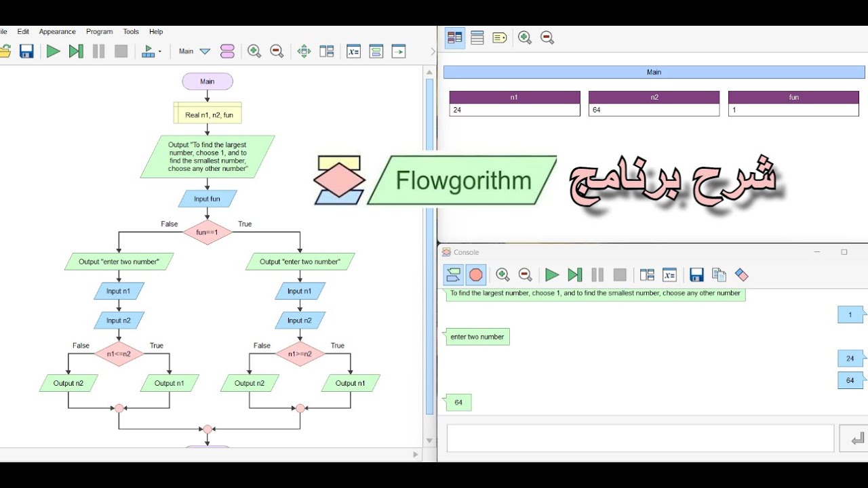The width and height of the screenshot is (868, 488).
Task: Open variable watch from Console toolbar
Action: pos(669,274)
